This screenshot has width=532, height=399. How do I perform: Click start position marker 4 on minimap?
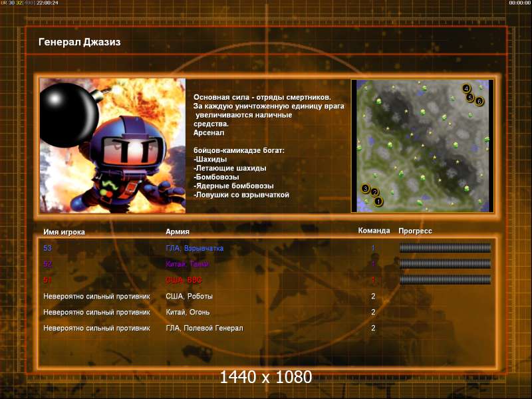pyautogui.click(x=466, y=89)
